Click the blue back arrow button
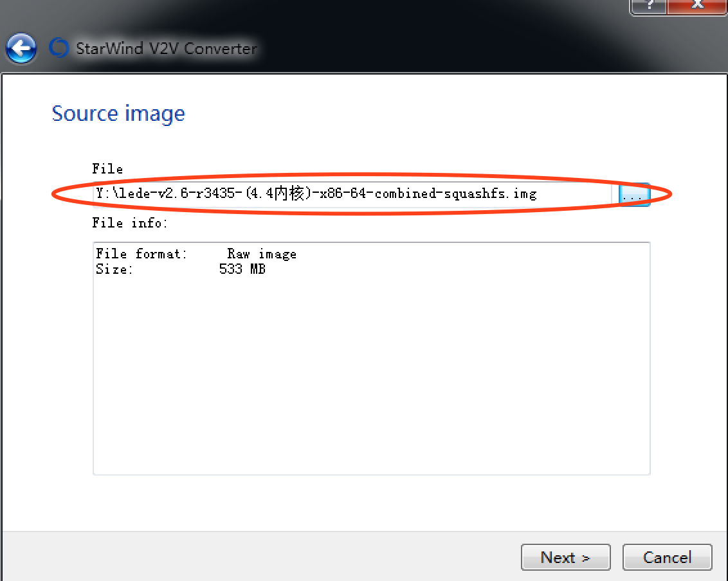The width and height of the screenshot is (728, 581). click(x=21, y=48)
